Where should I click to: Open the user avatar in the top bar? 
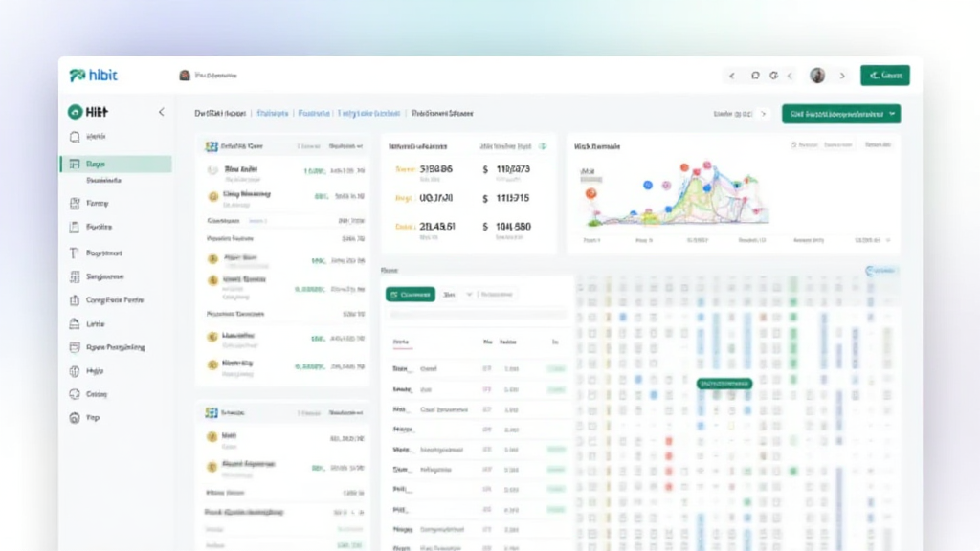tap(817, 75)
